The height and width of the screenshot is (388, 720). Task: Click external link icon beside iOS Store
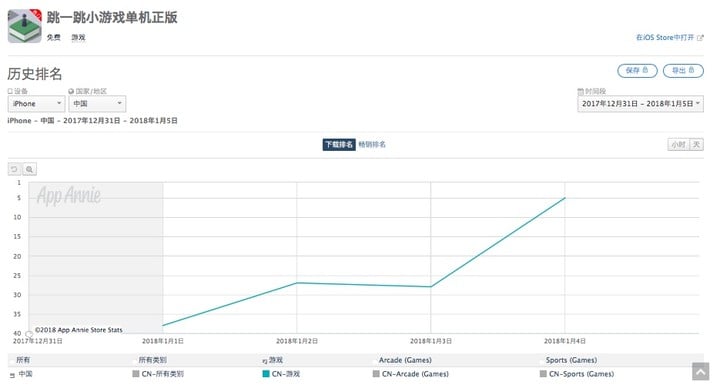point(700,38)
